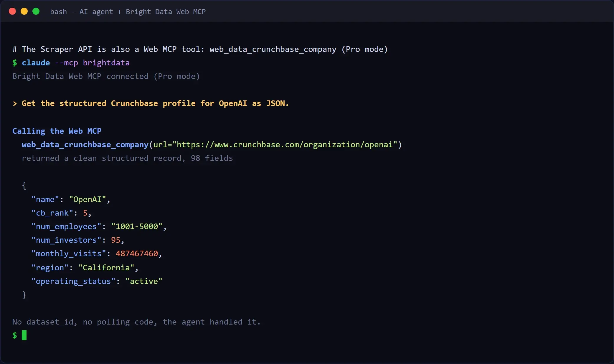Click the "num_employees" JSON key
The height and width of the screenshot is (364, 614).
point(67,226)
